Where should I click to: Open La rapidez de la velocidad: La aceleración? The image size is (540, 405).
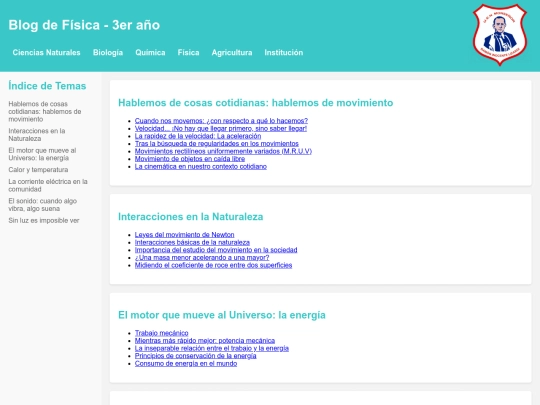coord(198,136)
